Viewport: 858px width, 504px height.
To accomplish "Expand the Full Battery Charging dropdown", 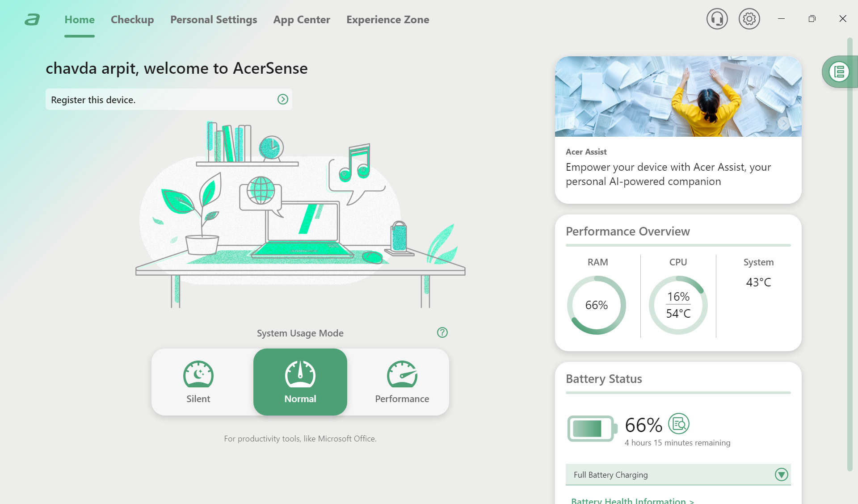I will [781, 475].
